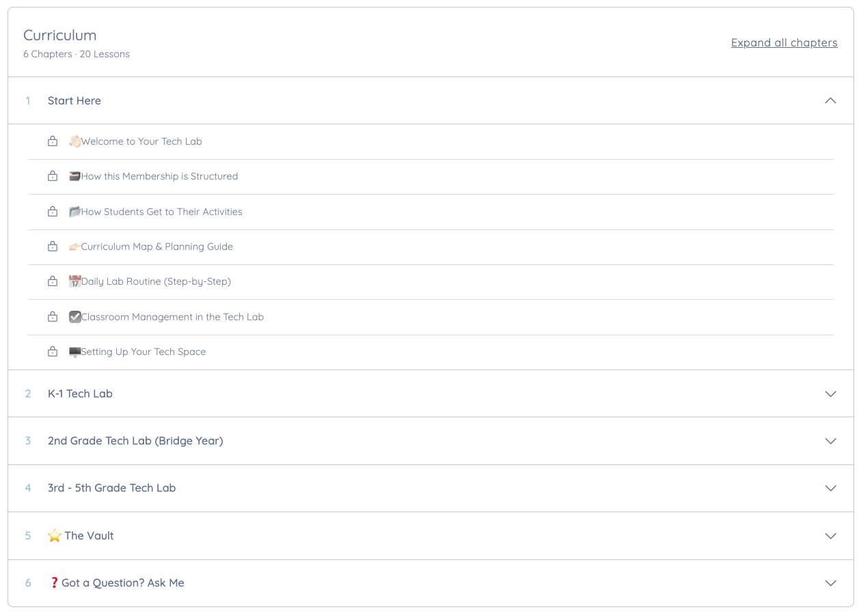Click lock icon next to Curriculum Map & Planning Guide
The image size is (861, 616).
click(53, 247)
